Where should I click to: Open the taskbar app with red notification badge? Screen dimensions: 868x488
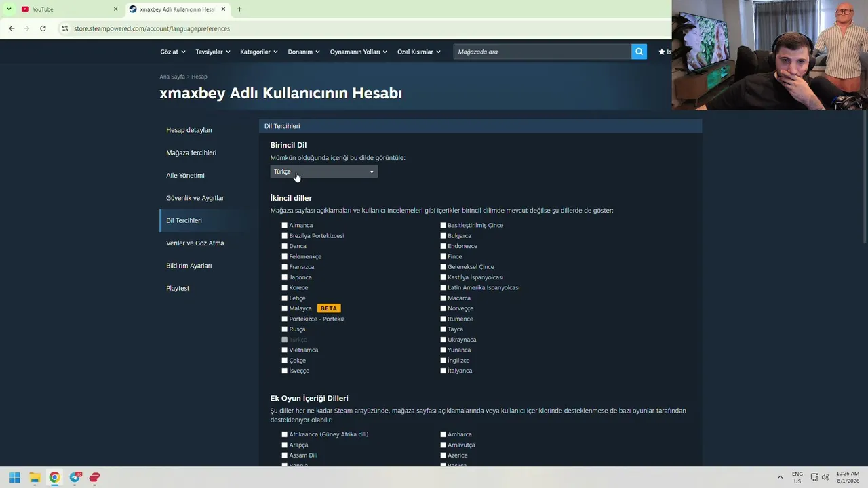click(75, 477)
